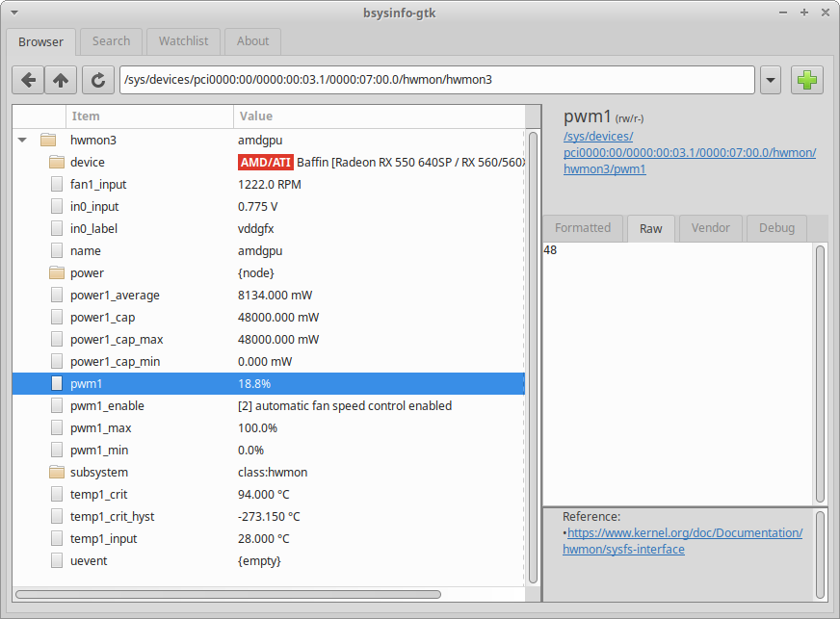Click file icon next to temp1_input

56,539
